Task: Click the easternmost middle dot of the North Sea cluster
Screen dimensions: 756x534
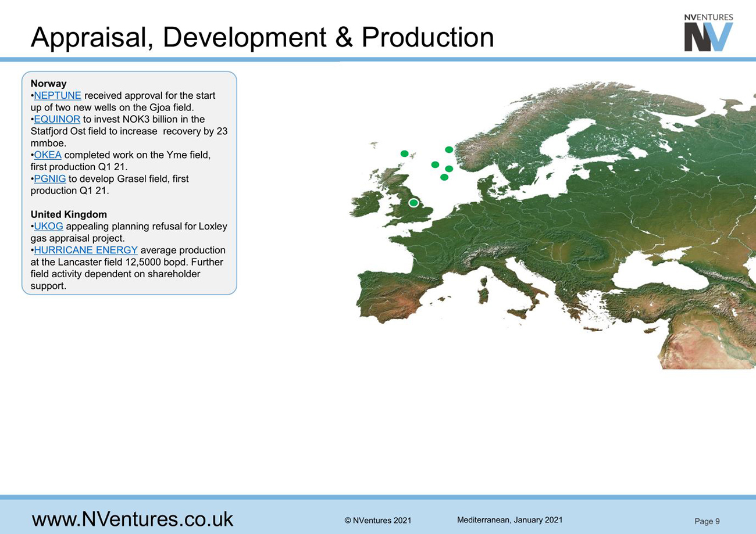Action: 449,169
